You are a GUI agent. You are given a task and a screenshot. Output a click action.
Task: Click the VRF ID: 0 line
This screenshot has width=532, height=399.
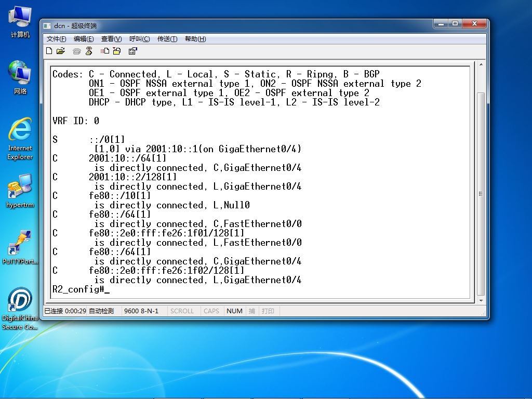point(76,121)
